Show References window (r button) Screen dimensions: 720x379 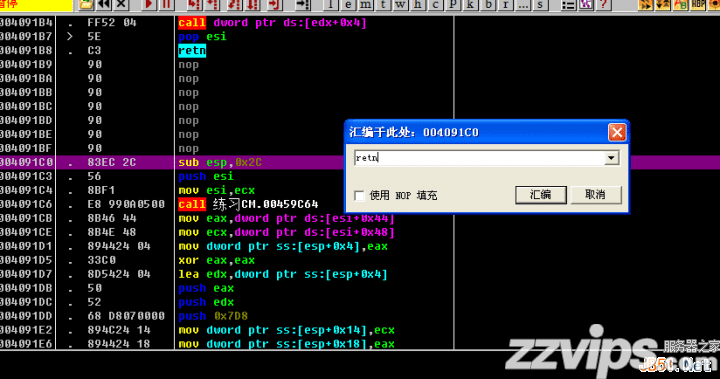coord(506,5)
